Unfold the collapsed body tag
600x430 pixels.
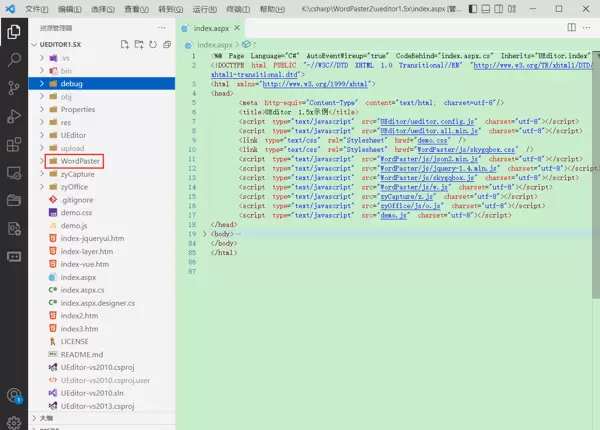point(205,233)
